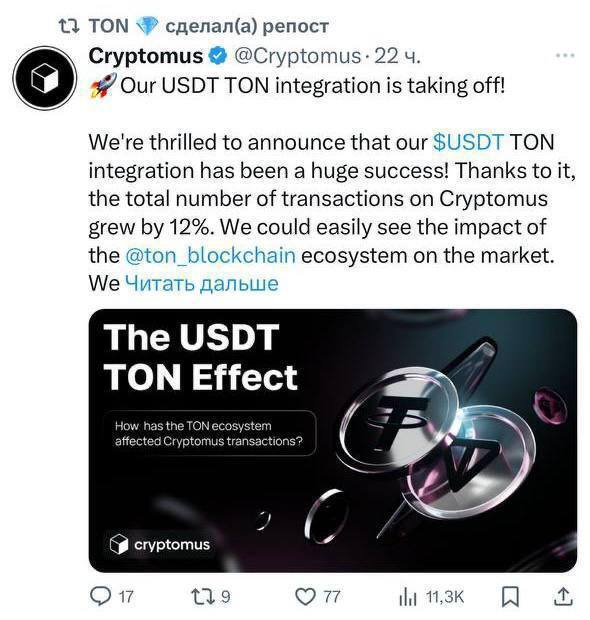The width and height of the screenshot is (590, 620).
Task: Like the post with the heart icon
Action: pyautogui.click(x=306, y=597)
